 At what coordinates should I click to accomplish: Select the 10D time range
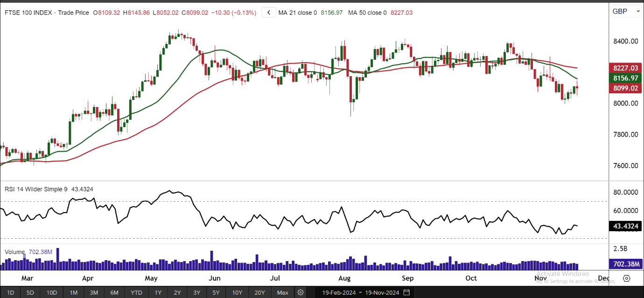coord(51,293)
